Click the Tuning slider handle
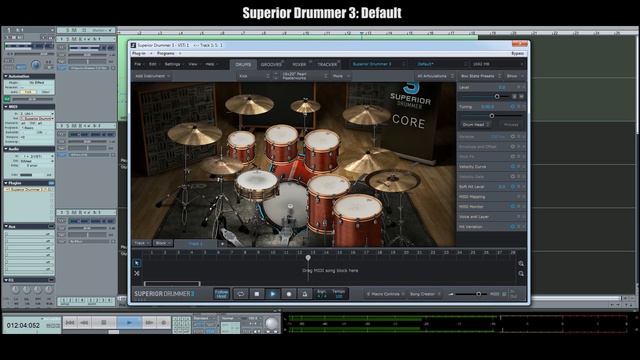 (492, 116)
